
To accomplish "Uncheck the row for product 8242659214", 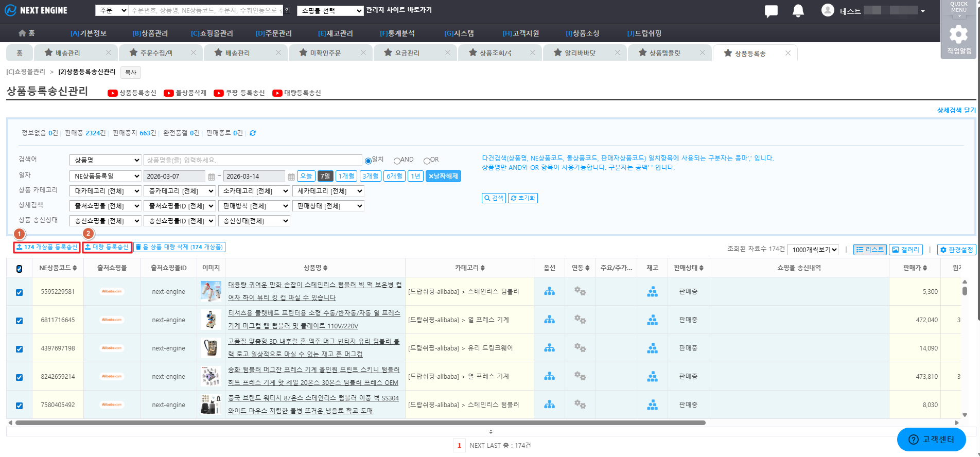I will (x=20, y=377).
